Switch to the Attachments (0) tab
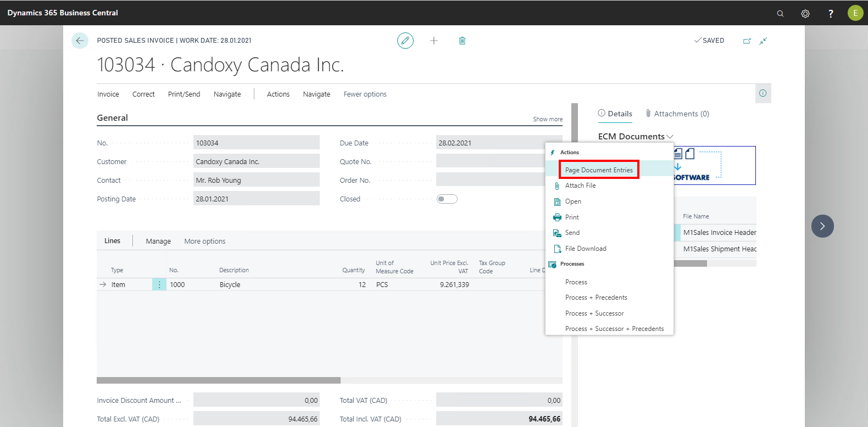 click(x=677, y=114)
